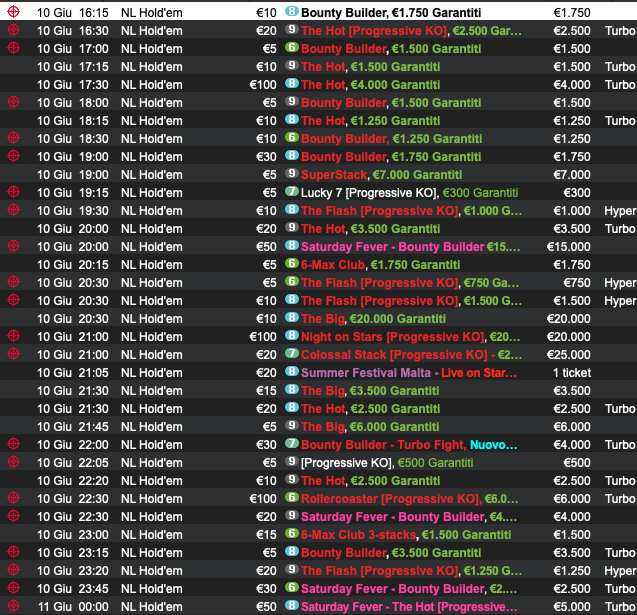Click the '10 Giu 21:05' date and time cell

coord(73,373)
